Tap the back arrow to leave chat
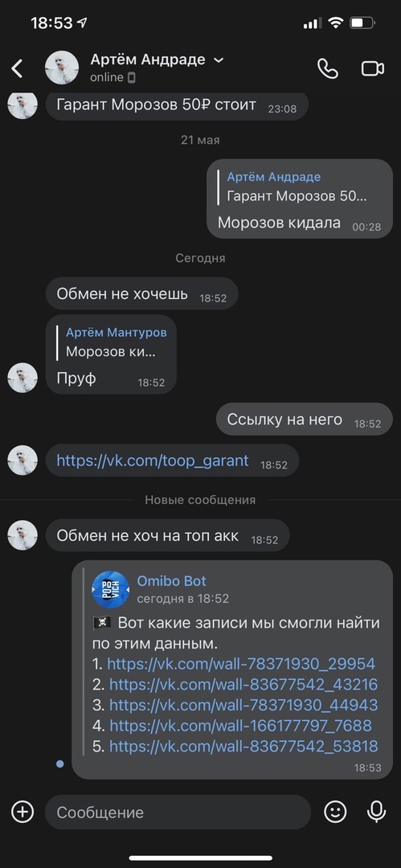The width and height of the screenshot is (401, 868). (x=17, y=68)
